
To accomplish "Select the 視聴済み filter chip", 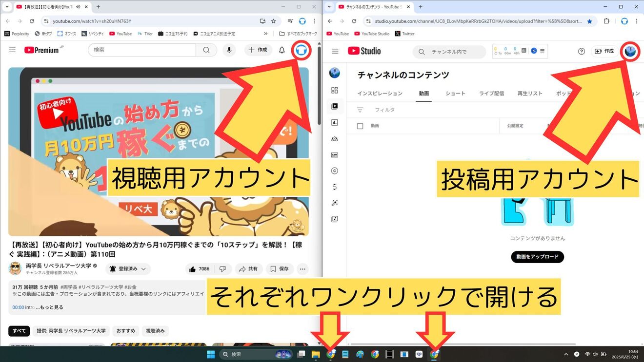I will point(155,331).
